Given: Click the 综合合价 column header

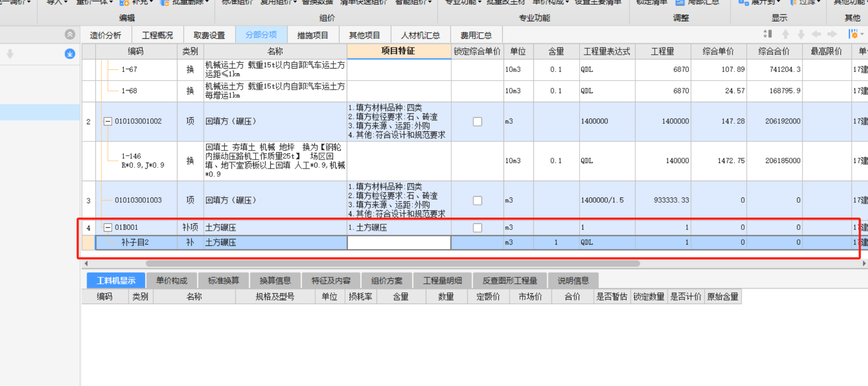Looking at the screenshot, I should (774, 51).
